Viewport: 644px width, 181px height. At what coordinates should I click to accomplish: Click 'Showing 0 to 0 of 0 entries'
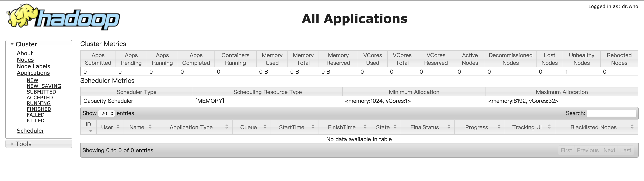[x=118, y=150]
